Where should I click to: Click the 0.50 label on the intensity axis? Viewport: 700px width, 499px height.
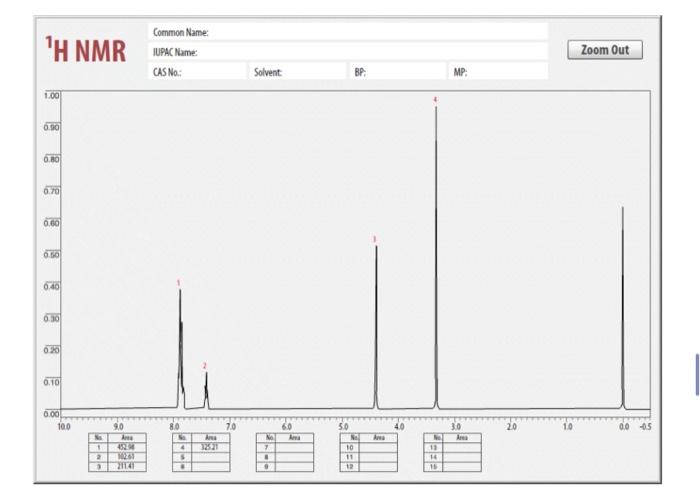51,254
